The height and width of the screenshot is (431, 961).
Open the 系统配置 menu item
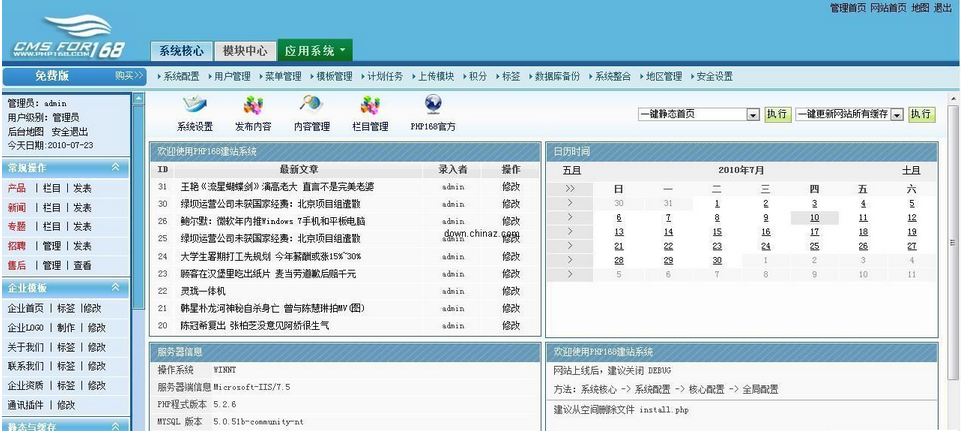pyautogui.click(x=181, y=77)
